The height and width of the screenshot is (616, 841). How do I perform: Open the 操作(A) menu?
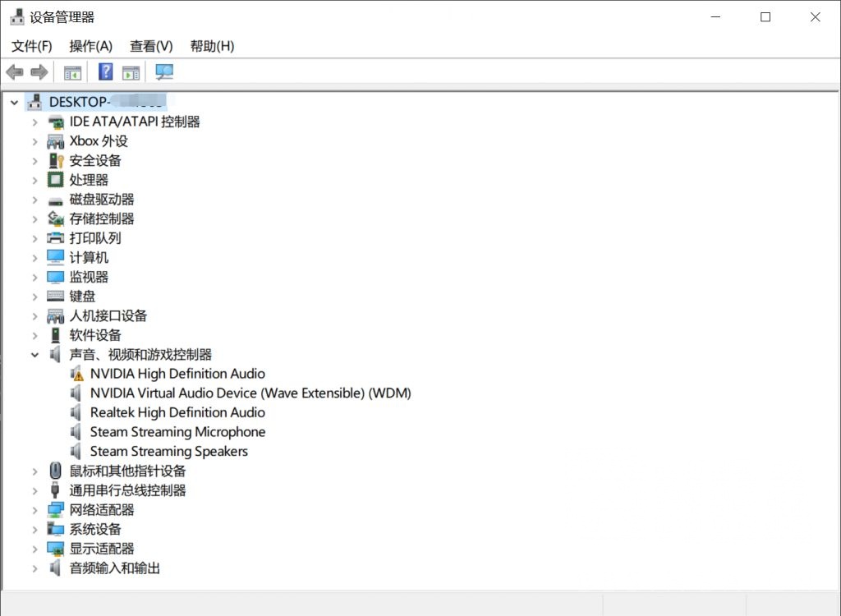point(90,46)
